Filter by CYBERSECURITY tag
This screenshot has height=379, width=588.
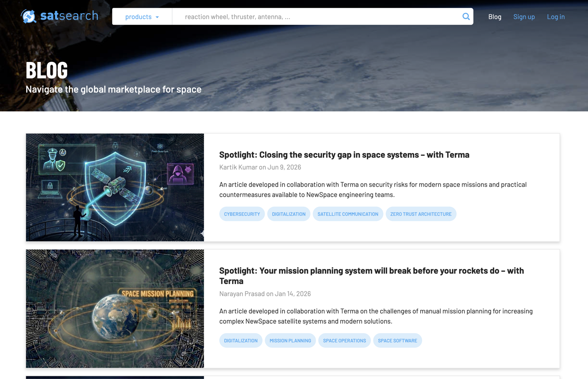point(242,214)
